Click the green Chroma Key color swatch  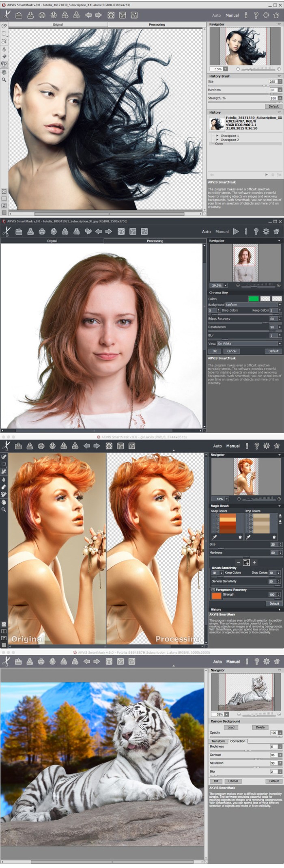point(253,299)
